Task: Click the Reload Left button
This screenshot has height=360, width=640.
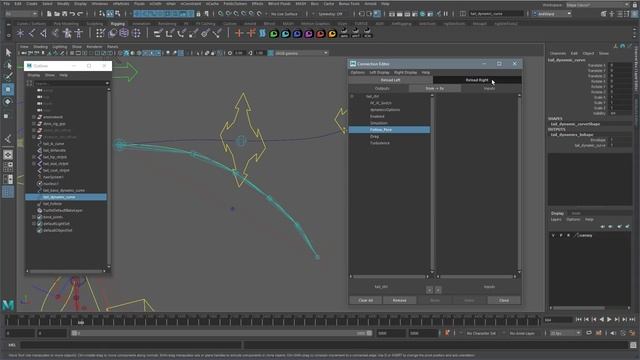Action: tap(391, 80)
